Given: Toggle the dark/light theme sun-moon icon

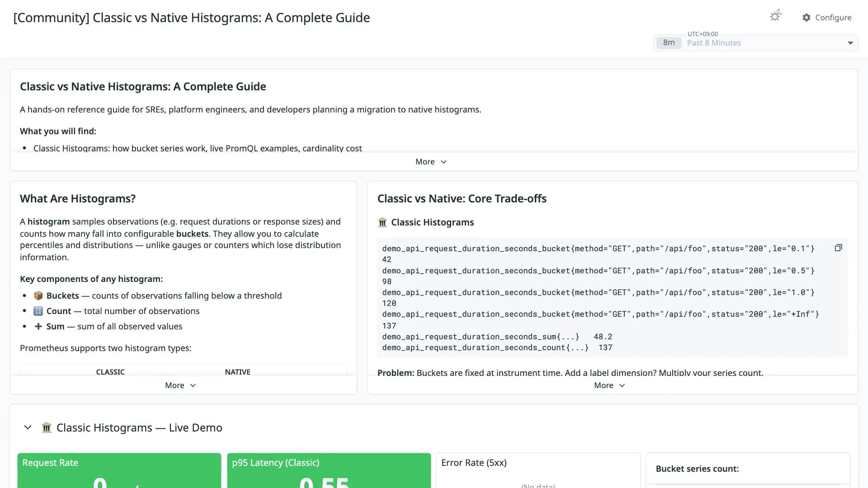Looking at the screenshot, I should pyautogui.click(x=776, y=16).
